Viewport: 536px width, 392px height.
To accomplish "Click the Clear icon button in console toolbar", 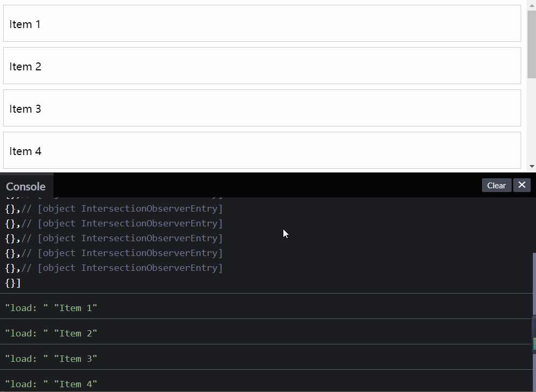I will coord(496,185).
